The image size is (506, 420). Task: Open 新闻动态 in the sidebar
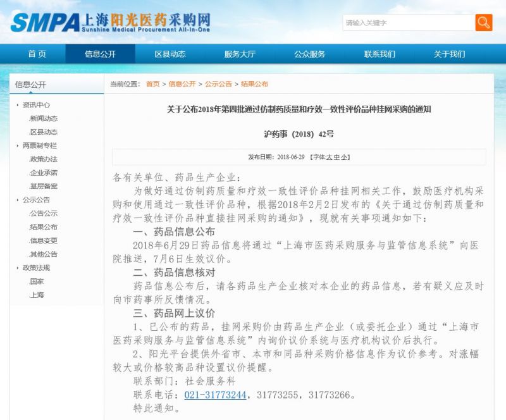pos(43,118)
